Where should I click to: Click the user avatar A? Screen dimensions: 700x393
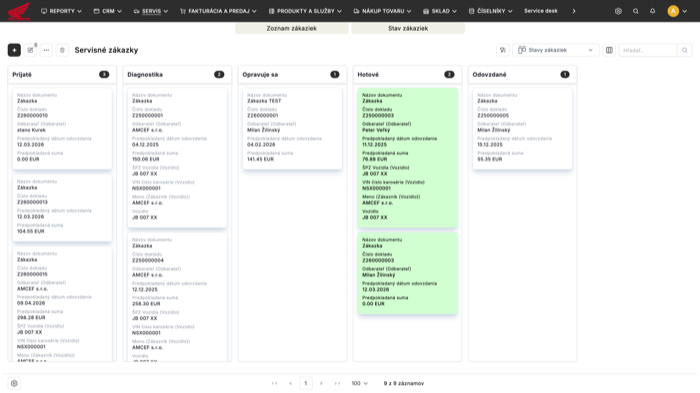673,11
